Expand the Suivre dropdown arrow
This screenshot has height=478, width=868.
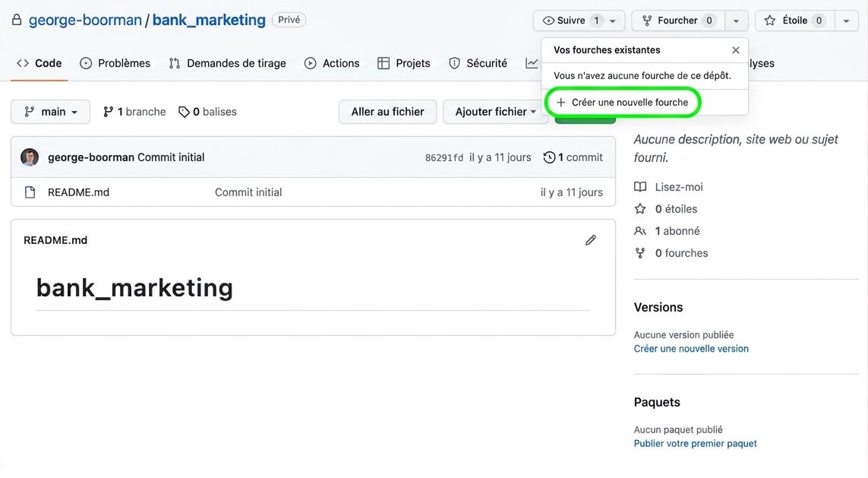pos(613,21)
